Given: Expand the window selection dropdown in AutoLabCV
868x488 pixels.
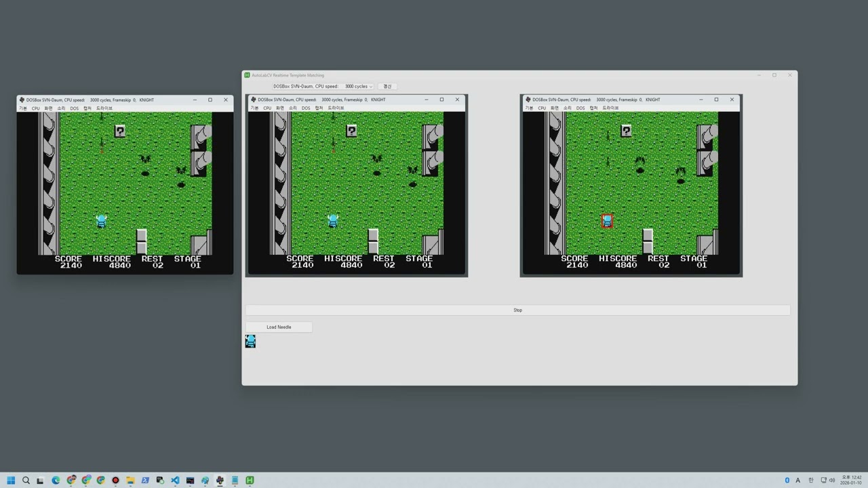Looking at the screenshot, I should coord(323,86).
